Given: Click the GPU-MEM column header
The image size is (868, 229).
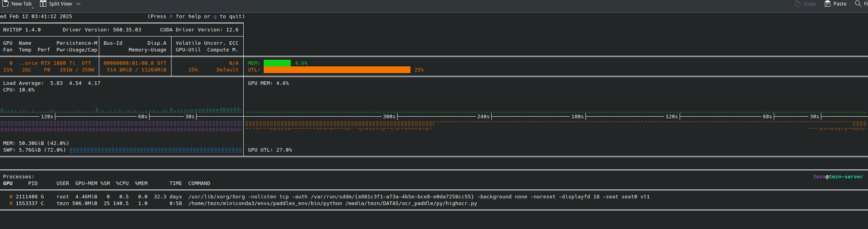Looking at the screenshot, I should coord(86,183).
